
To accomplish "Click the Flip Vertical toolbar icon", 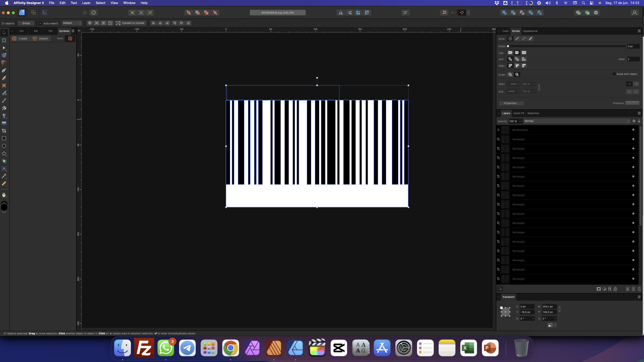I will point(349,13).
